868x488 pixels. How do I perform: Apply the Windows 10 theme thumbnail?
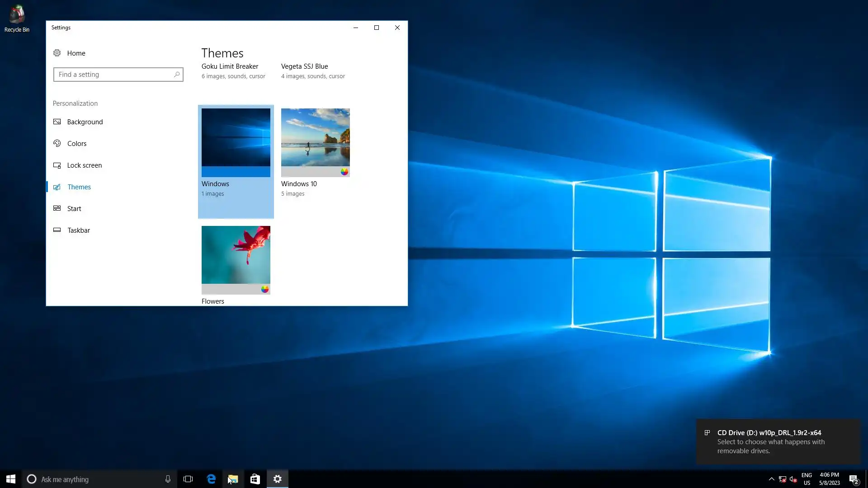tap(315, 138)
